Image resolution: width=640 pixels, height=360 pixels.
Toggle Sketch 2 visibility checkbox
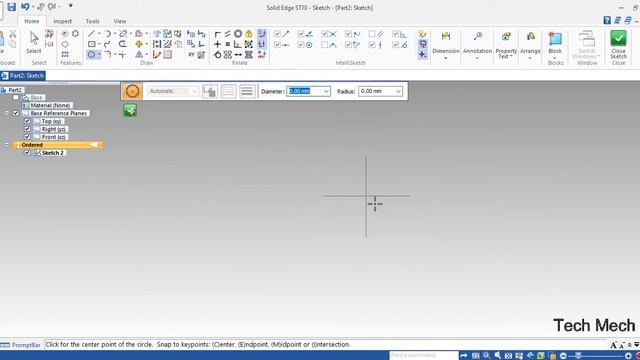click(x=27, y=153)
